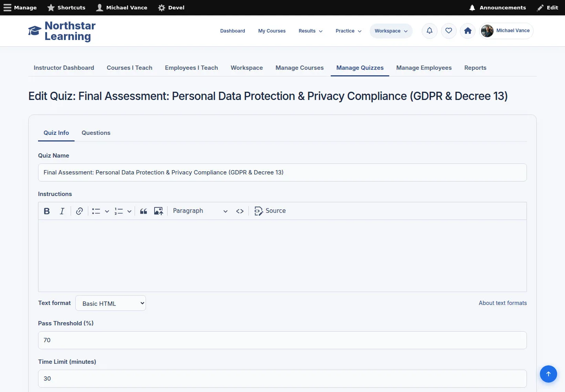Image resolution: width=565 pixels, height=392 pixels.
Task: Insert a block quote in the Instructions
Action: pos(144,211)
